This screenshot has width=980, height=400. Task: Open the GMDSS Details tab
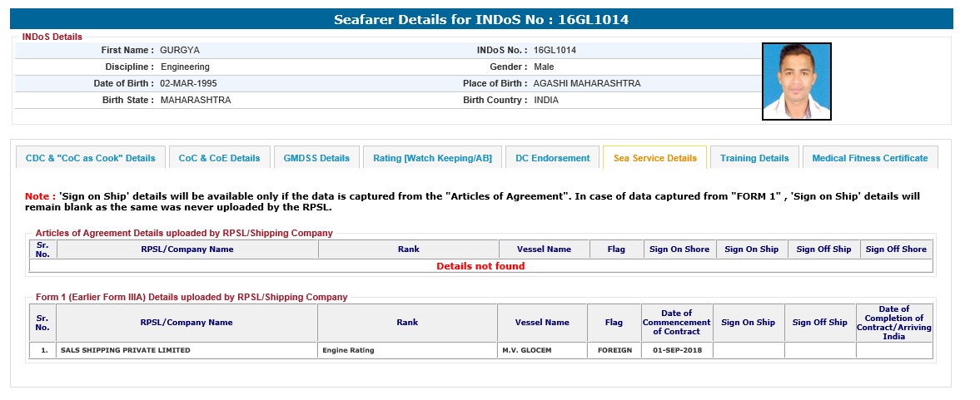[316, 158]
